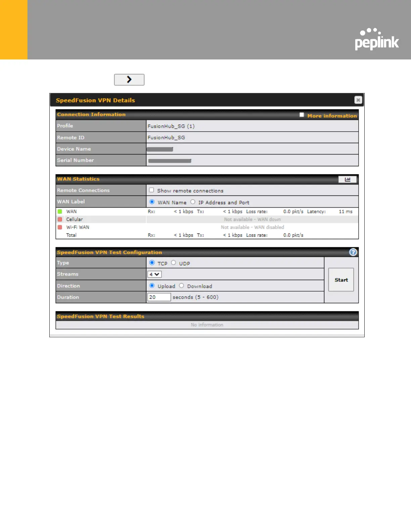Viewport: 411px width, 532px height.
Task: Open help for SpeedFusion VPN Test Configuration
Action: point(353,252)
